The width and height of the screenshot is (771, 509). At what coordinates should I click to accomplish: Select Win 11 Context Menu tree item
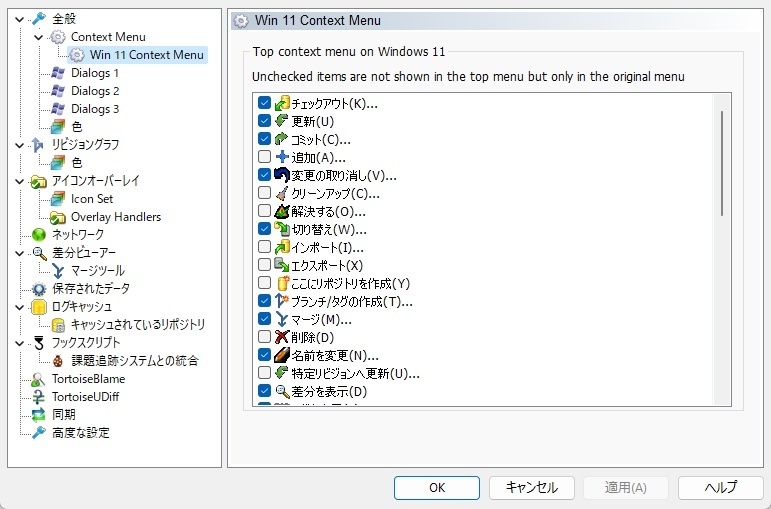pyautogui.click(x=147, y=55)
